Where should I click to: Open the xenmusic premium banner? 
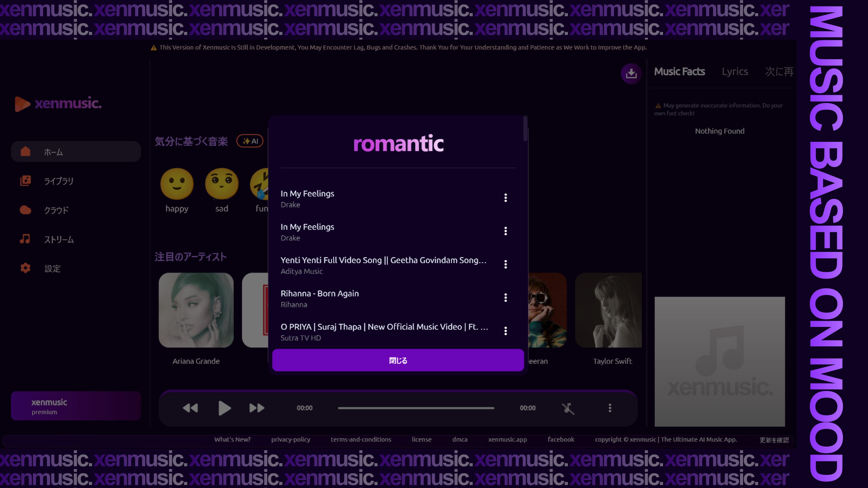(76, 406)
